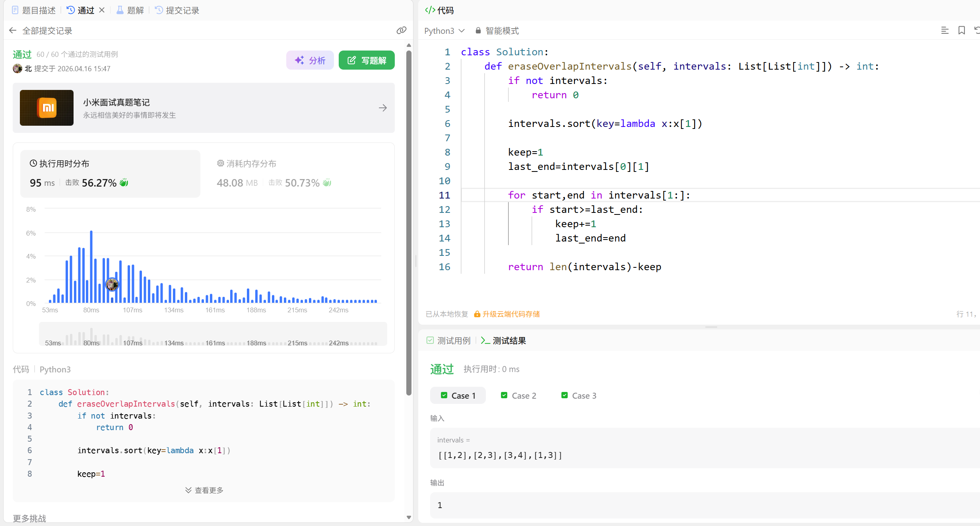
Task: Open the 小米面试真题笔记 card arrow
Action: (x=382, y=108)
